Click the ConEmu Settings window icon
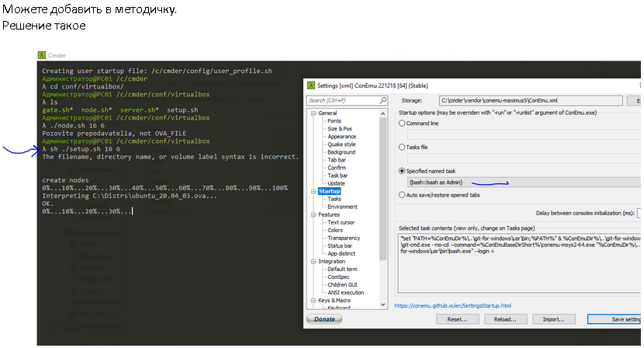644x348 pixels. (x=312, y=85)
